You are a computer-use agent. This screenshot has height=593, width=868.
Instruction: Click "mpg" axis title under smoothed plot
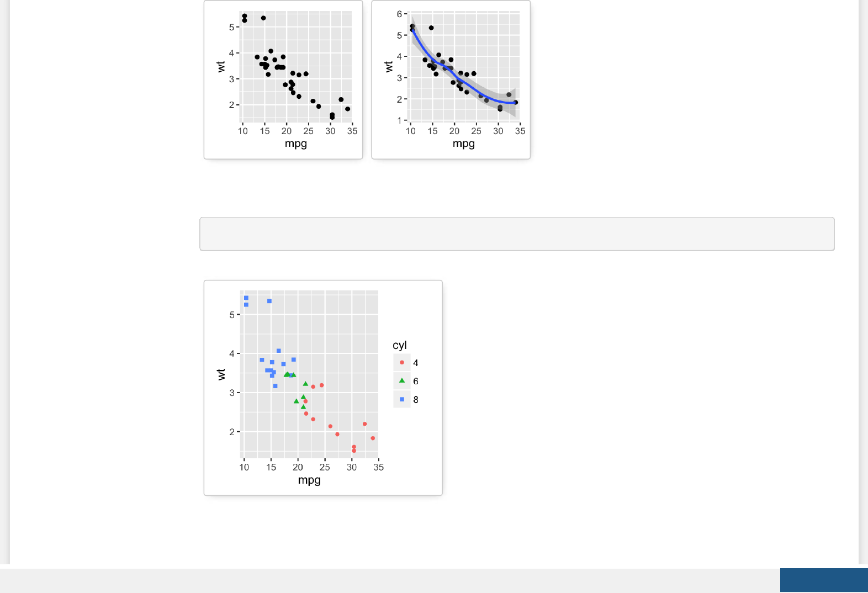click(x=464, y=144)
